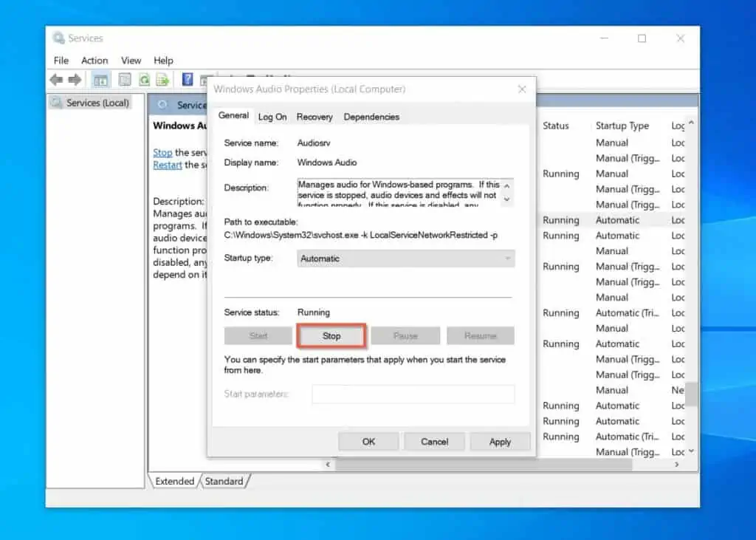Click the services list vertical scrollbar thumb

pyautogui.click(x=691, y=394)
